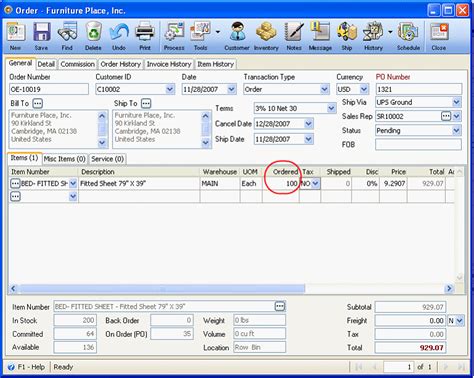The height and width of the screenshot is (378, 474).
Task: Switch to the General tab
Action: point(21,63)
